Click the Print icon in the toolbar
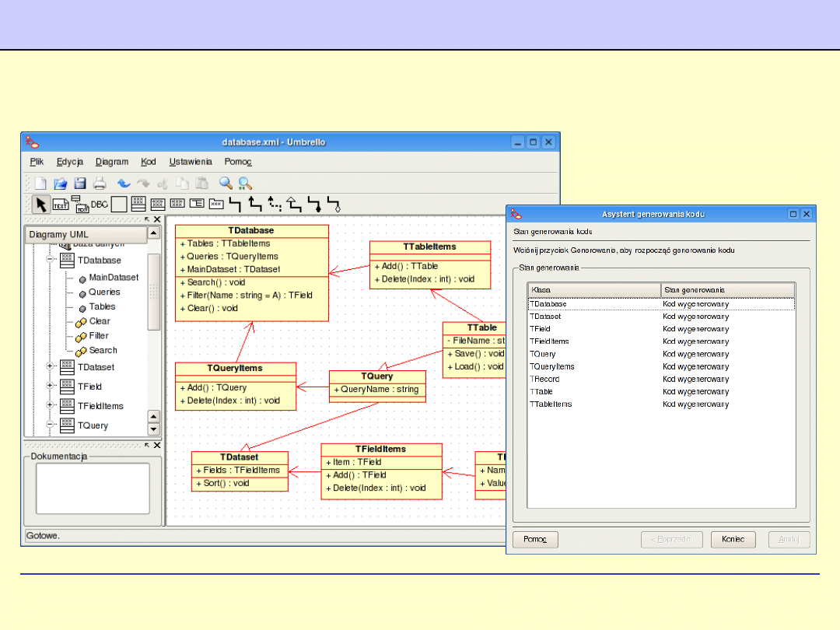 coord(100,184)
